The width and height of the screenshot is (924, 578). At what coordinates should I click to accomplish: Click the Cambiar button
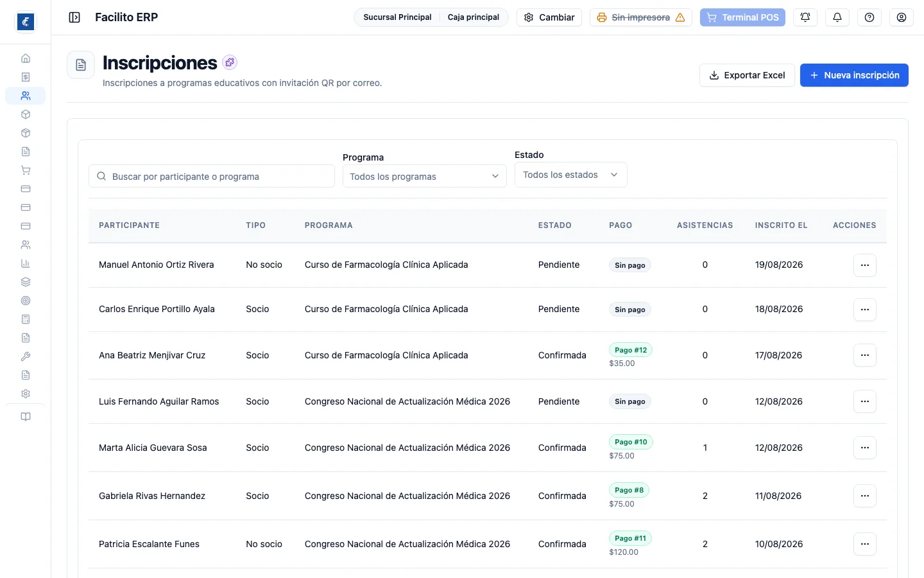pos(549,17)
